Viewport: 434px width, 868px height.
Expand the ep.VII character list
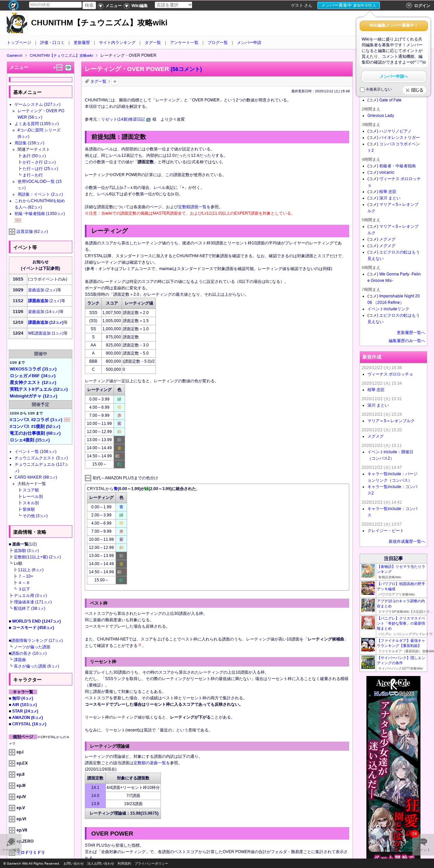pyautogui.click(x=12, y=830)
